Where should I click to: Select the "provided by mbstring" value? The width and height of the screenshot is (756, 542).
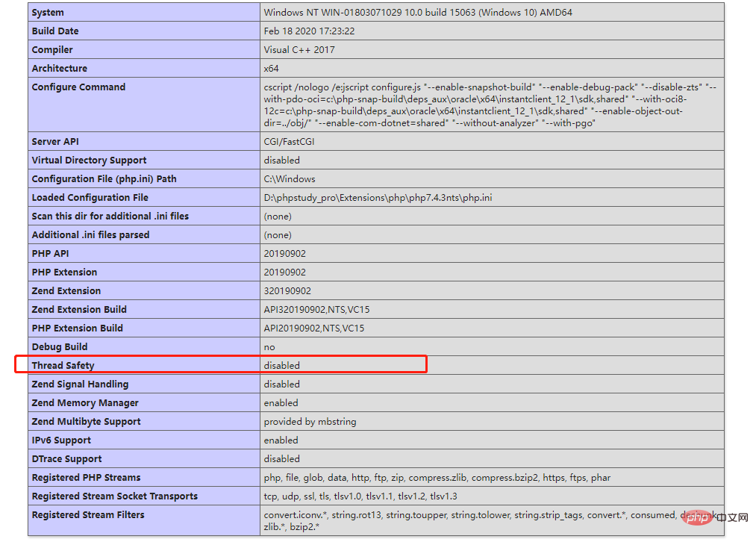click(310, 422)
